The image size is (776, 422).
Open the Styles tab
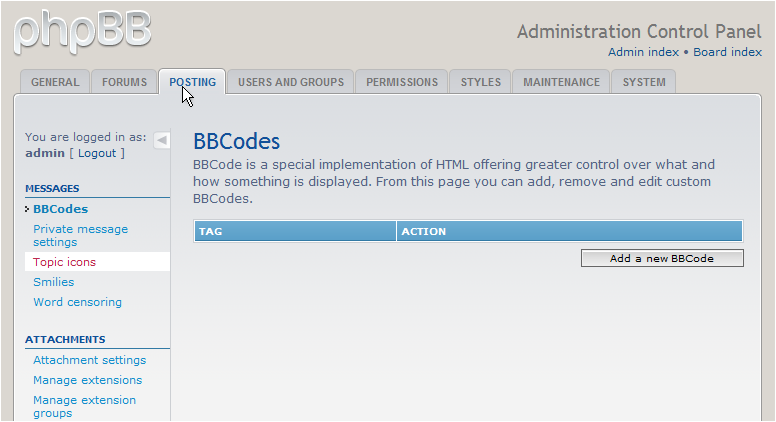(481, 82)
